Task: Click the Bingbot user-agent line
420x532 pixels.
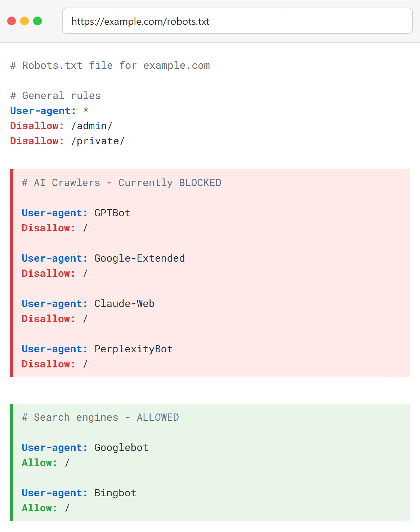Action: click(x=79, y=493)
